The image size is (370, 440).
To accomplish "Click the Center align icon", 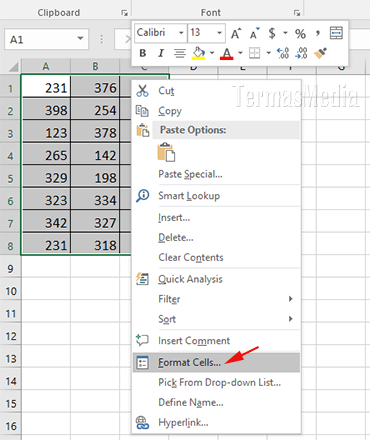I will (x=180, y=53).
